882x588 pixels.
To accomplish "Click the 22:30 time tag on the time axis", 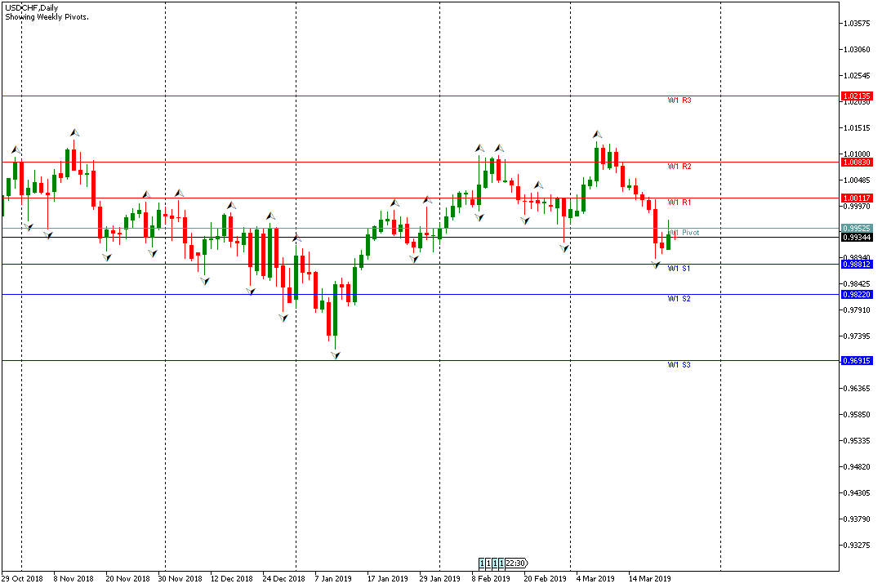I will tap(515, 563).
